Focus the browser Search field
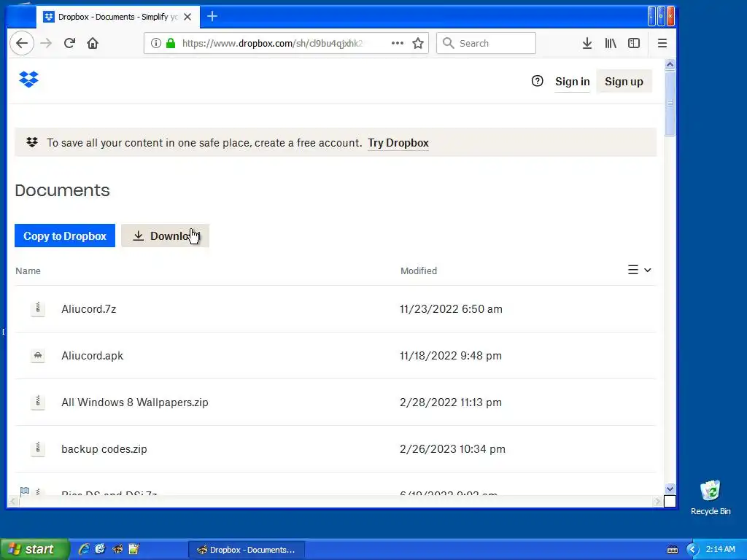 (486, 43)
